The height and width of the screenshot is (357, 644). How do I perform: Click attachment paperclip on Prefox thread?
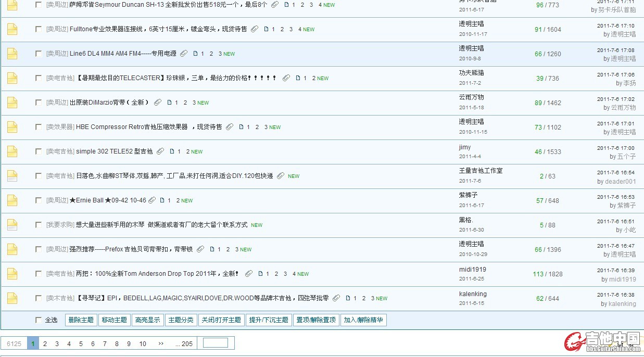(x=200, y=249)
